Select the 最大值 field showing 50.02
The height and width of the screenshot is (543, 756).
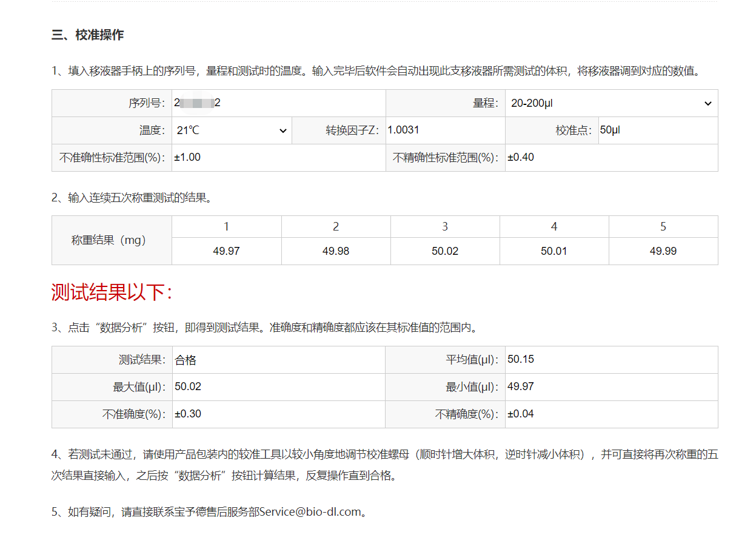(278, 387)
